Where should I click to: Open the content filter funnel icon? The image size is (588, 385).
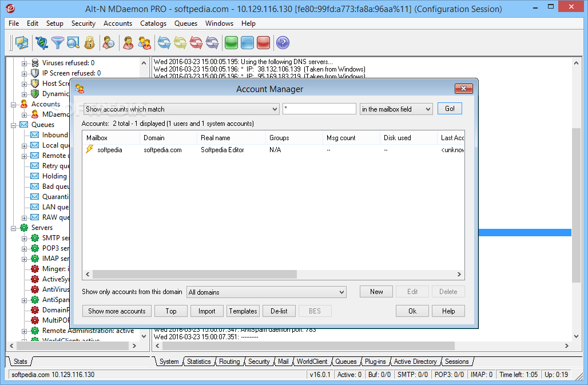57,43
